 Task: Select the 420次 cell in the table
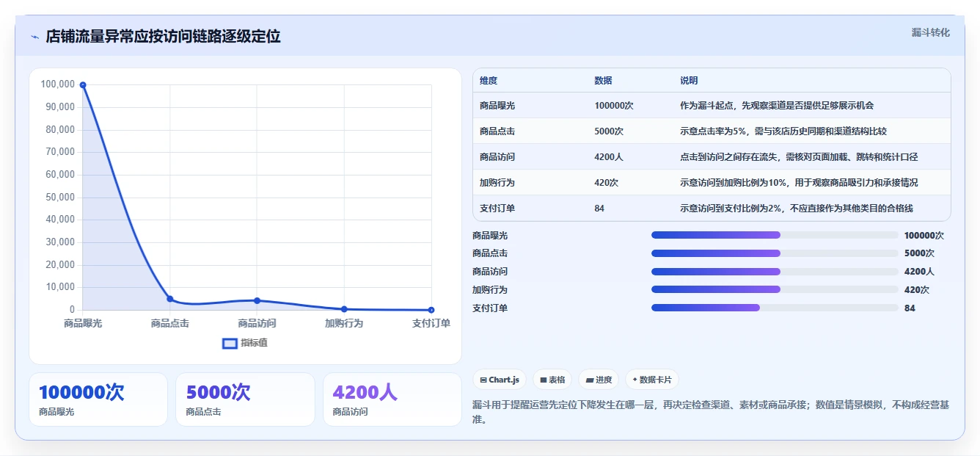click(x=607, y=183)
